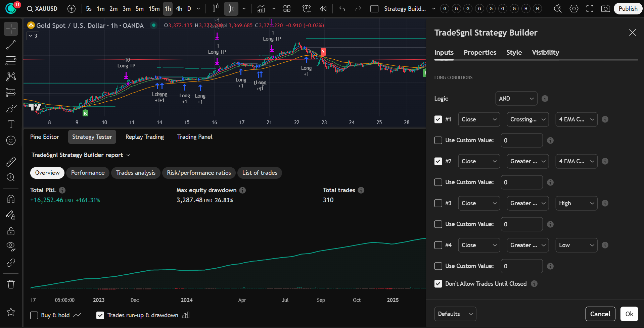Viewport: 644px width, 328px height.
Task: Take a chart snapshot with the camera icon
Action: (x=606, y=9)
